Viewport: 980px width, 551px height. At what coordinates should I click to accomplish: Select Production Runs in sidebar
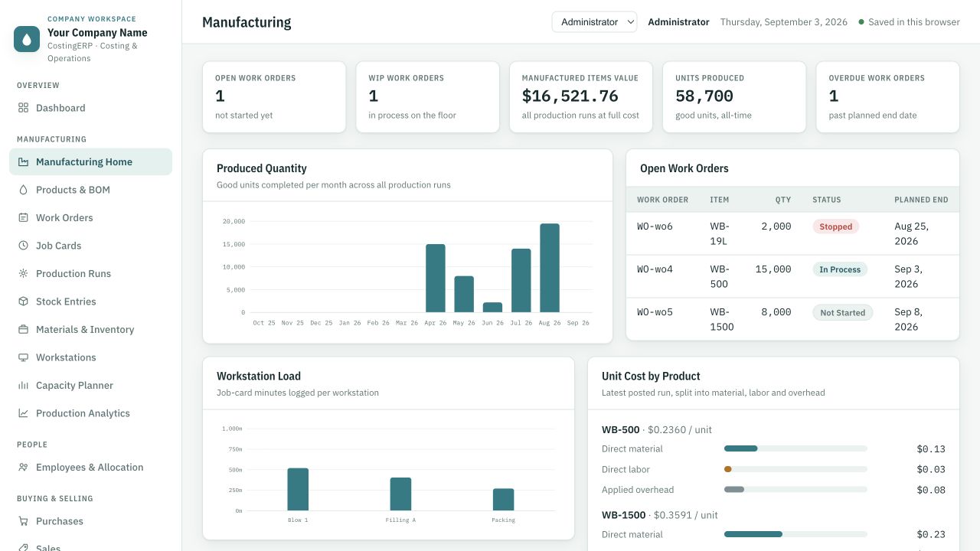[x=90, y=274]
